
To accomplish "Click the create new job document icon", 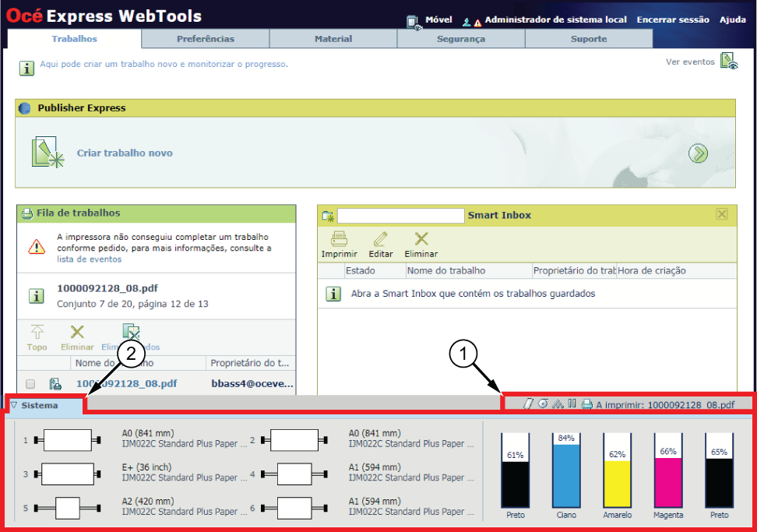I will coord(48,153).
